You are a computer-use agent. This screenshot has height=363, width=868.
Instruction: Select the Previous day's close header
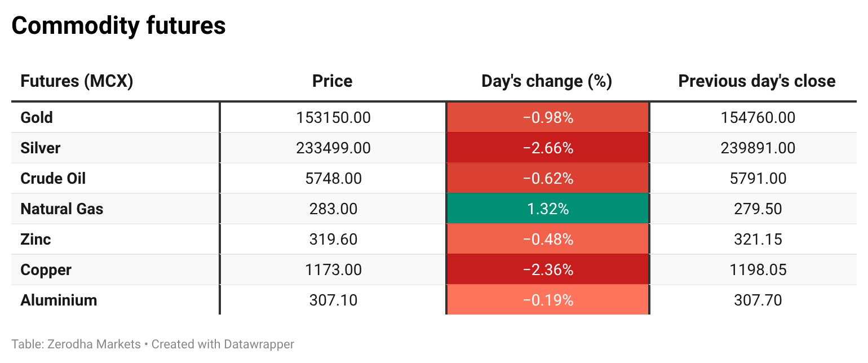pos(756,81)
